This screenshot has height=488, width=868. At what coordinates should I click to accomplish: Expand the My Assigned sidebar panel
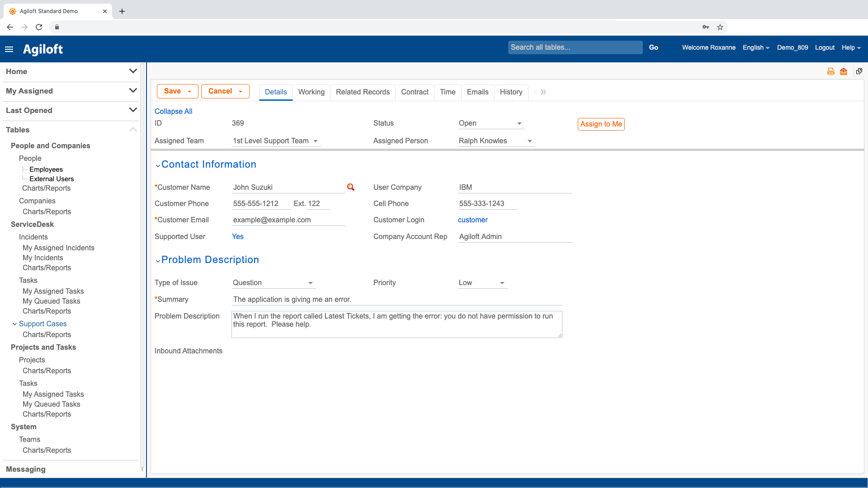(132, 91)
